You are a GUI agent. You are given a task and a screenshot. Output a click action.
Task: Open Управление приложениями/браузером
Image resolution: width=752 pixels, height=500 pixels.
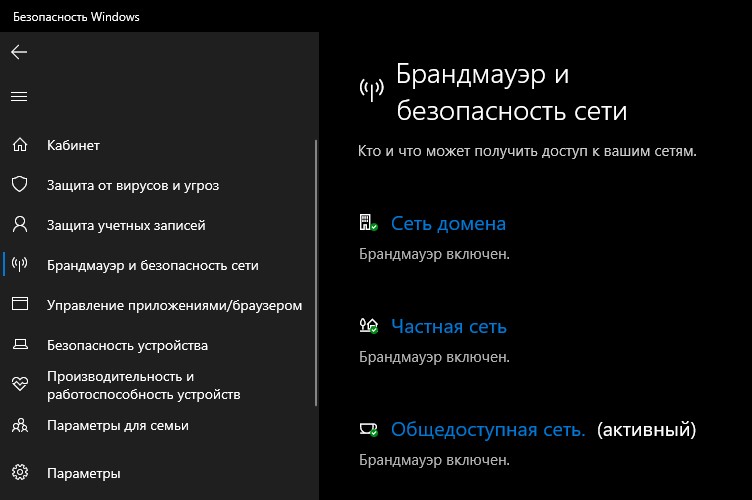(x=175, y=305)
